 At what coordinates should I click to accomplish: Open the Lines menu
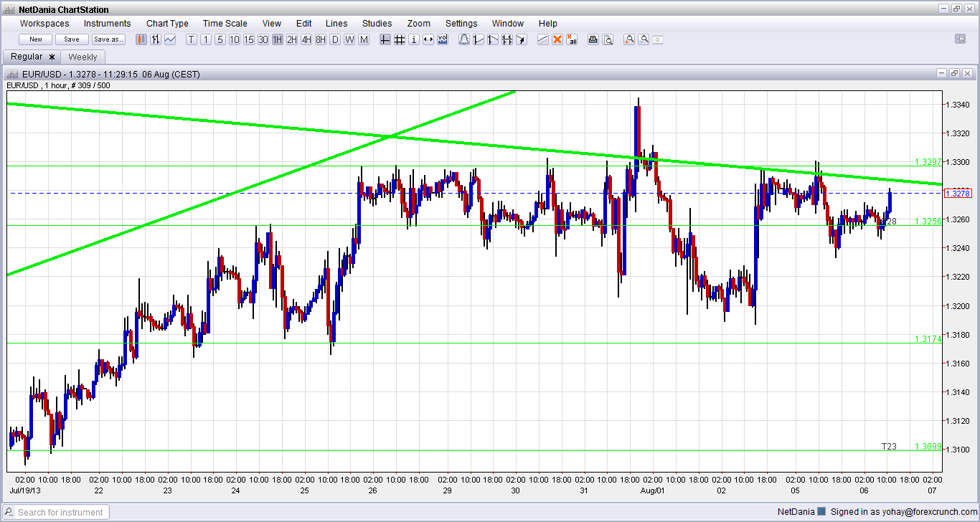click(x=336, y=24)
